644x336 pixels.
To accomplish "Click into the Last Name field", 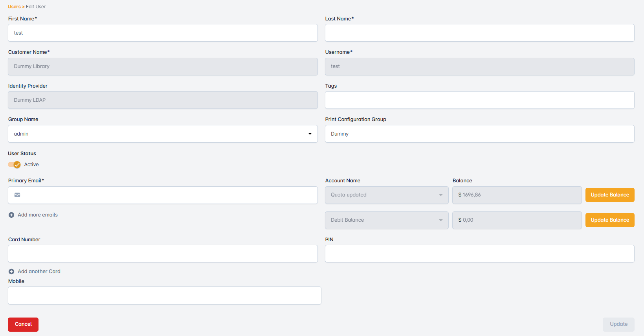I will [x=479, y=33].
